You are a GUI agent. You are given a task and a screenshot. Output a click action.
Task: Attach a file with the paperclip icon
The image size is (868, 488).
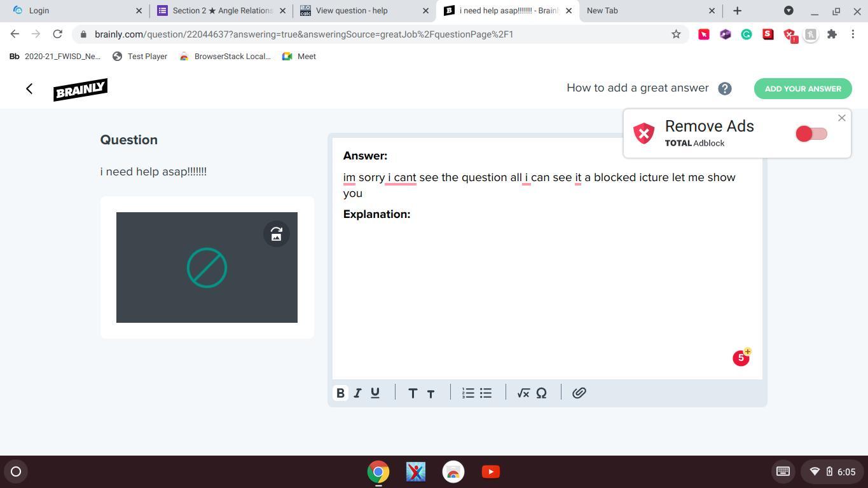point(579,393)
